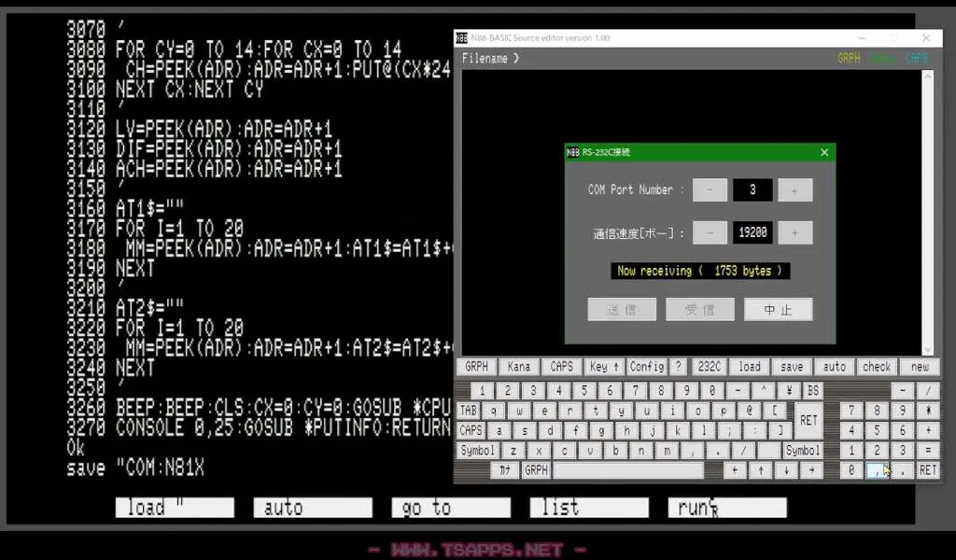
Task: Click the 'go to' function key label
Action: (x=451, y=508)
